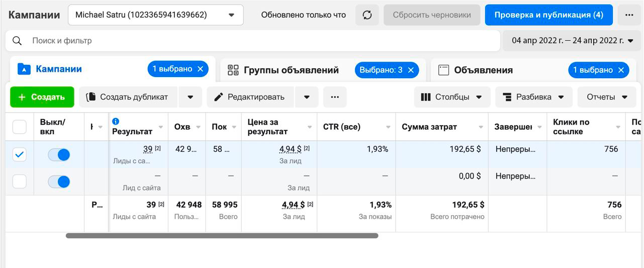
Task: Click the Объявления window icon
Action: (443, 70)
